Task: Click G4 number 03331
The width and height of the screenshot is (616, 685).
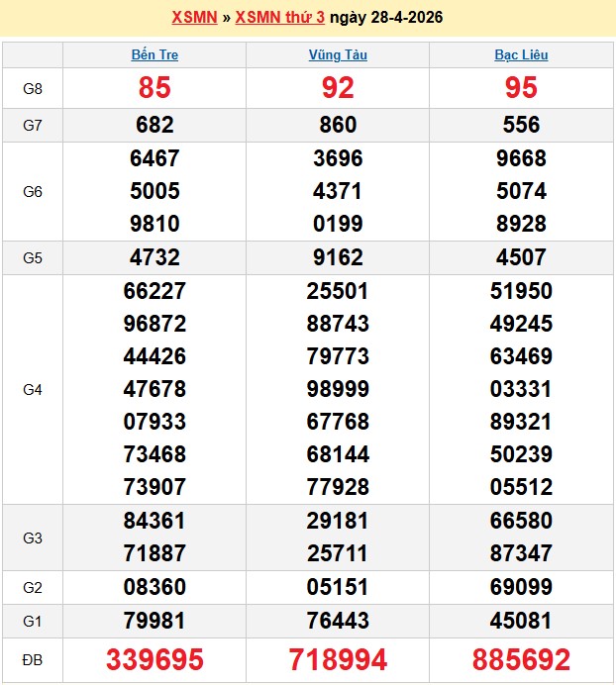Action: click(x=521, y=389)
